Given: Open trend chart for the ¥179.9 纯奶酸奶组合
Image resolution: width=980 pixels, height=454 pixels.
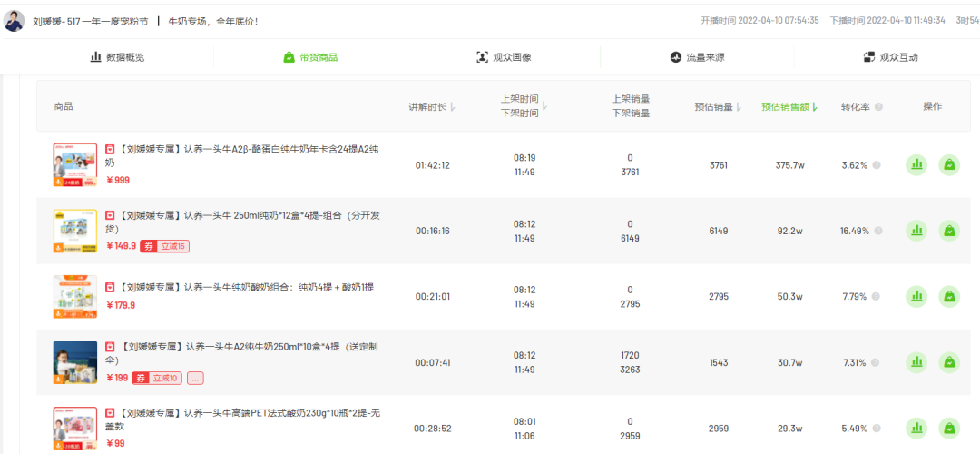Looking at the screenshot, I should (916, 296).
